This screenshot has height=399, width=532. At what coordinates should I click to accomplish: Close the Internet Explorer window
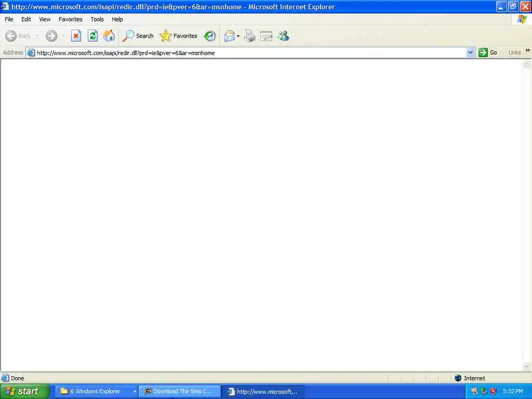(525, 6)
